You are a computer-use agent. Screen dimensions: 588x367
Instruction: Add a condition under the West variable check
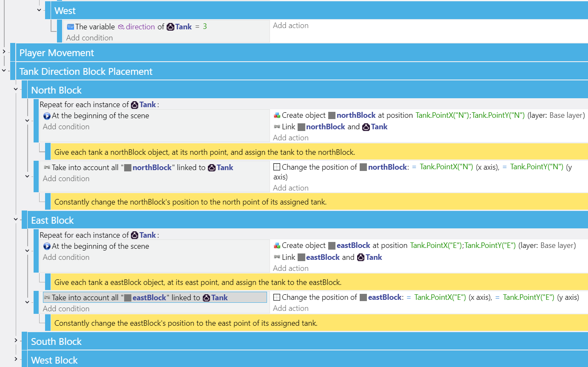(x=89, y=37)
